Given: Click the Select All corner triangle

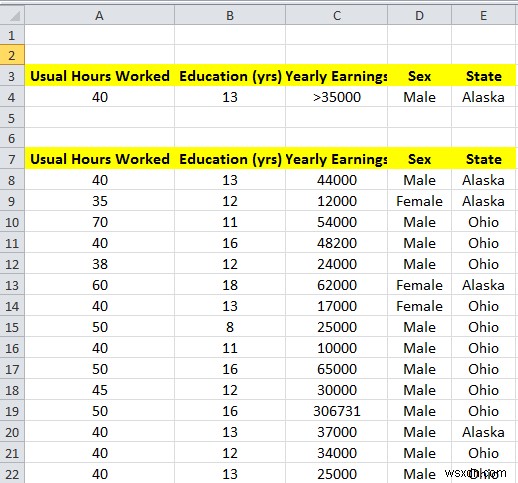Looking at the screenshot, I should (x=12, y=15).
